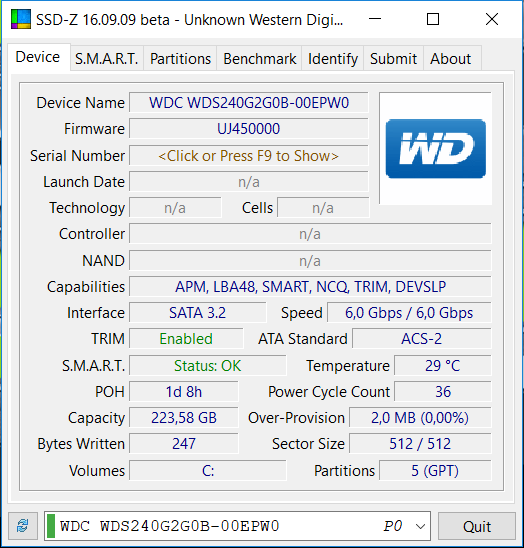Image resolution: width=524 pixels, height=548 pixels.
Task: Switch to the S.M.A.R.T. tab
Action: coord(107,59)
